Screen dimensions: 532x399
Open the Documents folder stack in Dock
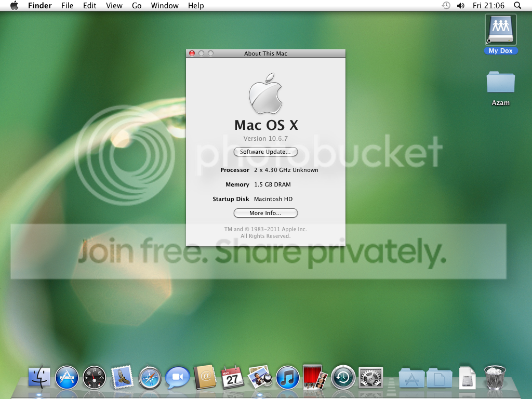[440, 378]
